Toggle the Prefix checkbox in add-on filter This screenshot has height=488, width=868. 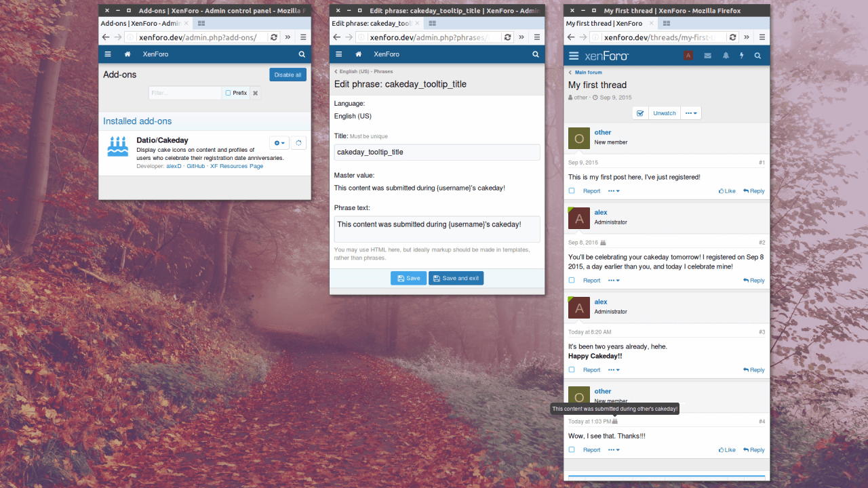(228, 93)
